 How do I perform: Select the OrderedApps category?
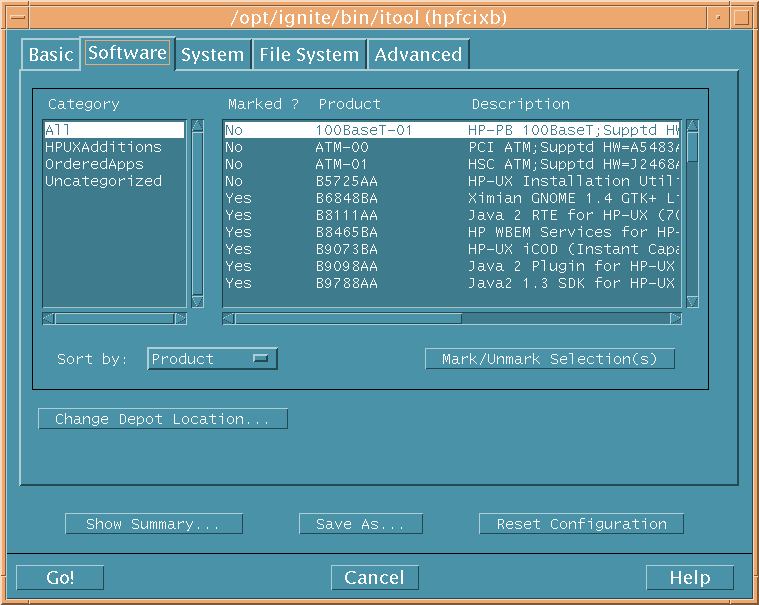click(x=94, y=164)
